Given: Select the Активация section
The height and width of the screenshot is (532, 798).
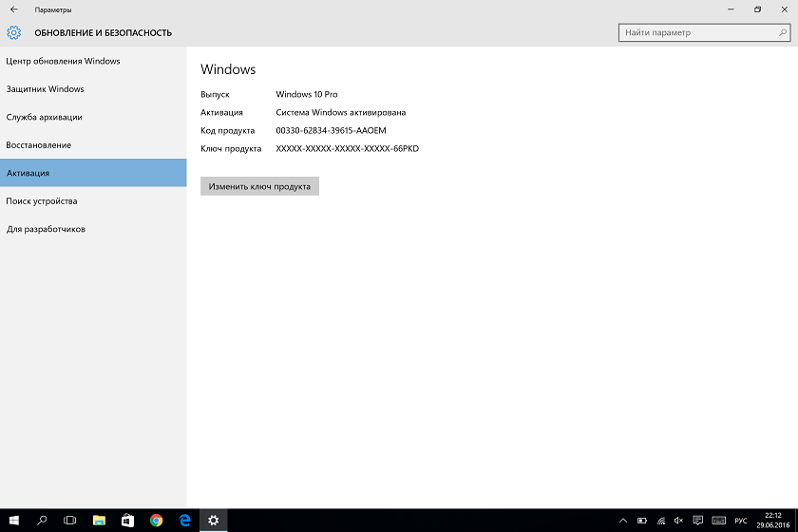Looking at the screenshot, I should 93,173.
